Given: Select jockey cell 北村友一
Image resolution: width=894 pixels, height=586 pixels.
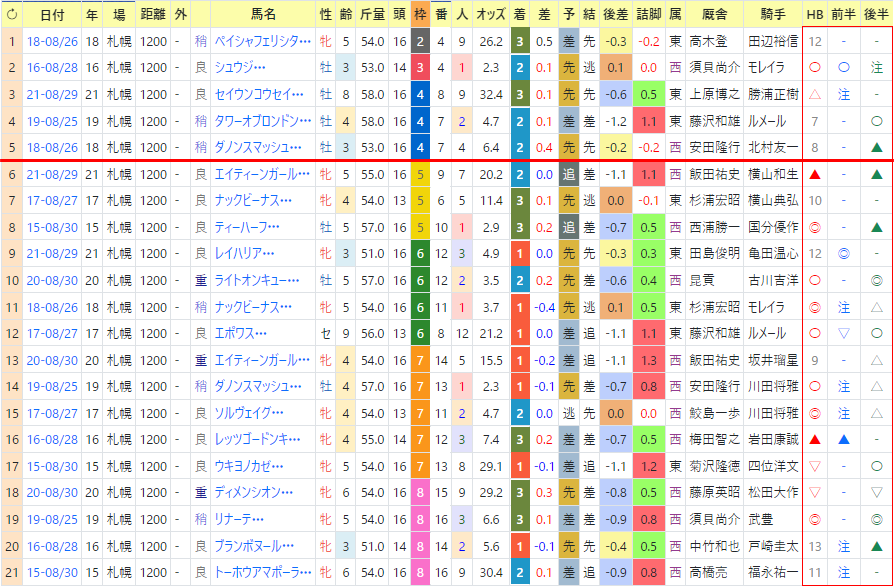Looking at the screenshot, I should (x=773, y=148).
